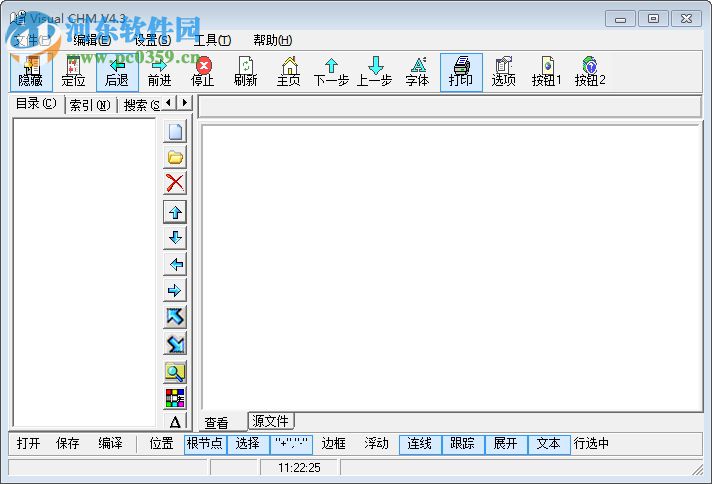Screen dimensions: 712x484
Task: Toggle the 浮动 (Float) option
Action: point(377,444)
